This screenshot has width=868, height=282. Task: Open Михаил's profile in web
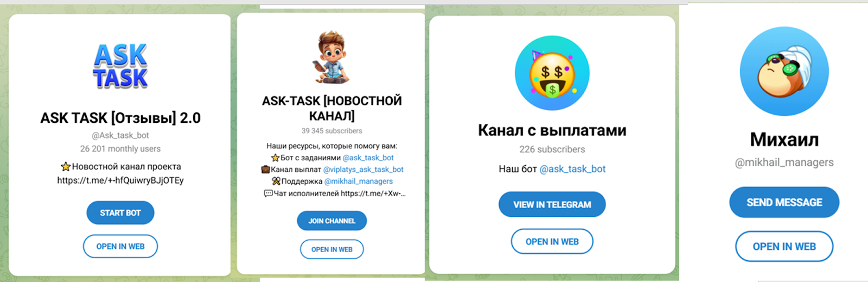pyautogui.click(x=784, y=246)
